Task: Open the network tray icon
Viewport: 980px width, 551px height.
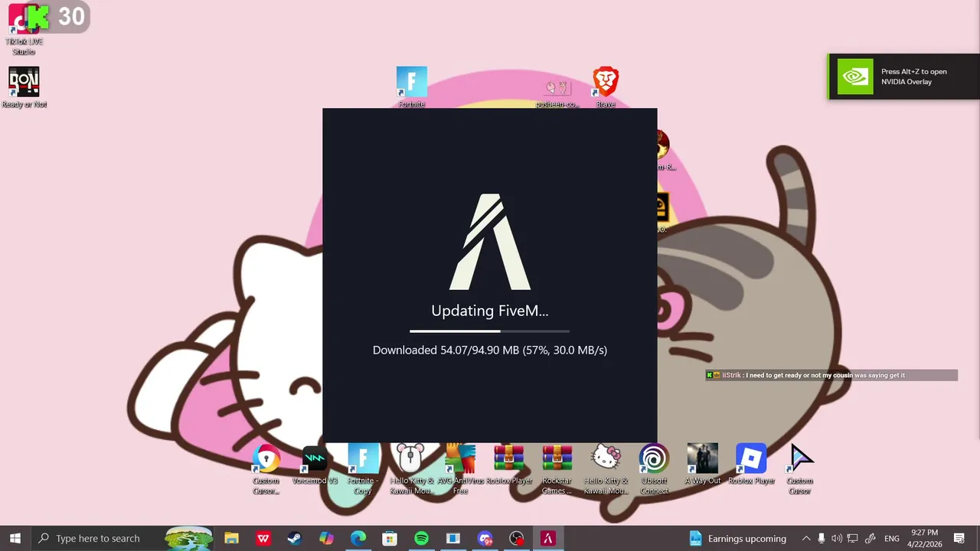Action: (853, 538)
